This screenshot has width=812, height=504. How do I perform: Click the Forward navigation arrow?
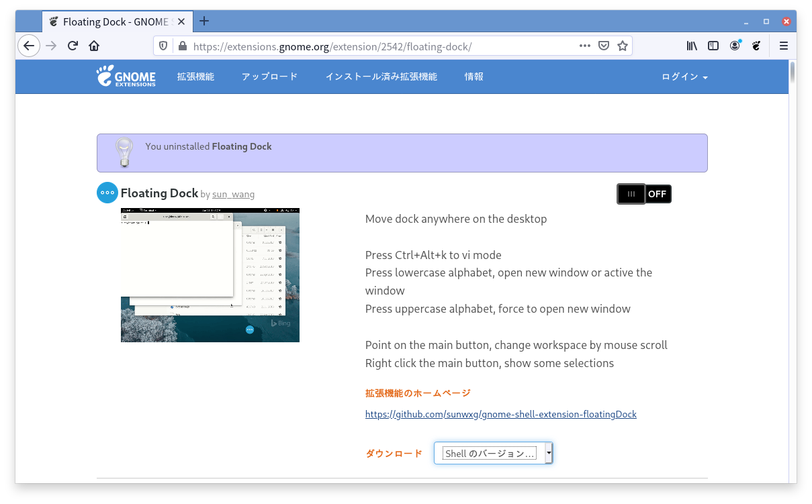tap(51, 46)
